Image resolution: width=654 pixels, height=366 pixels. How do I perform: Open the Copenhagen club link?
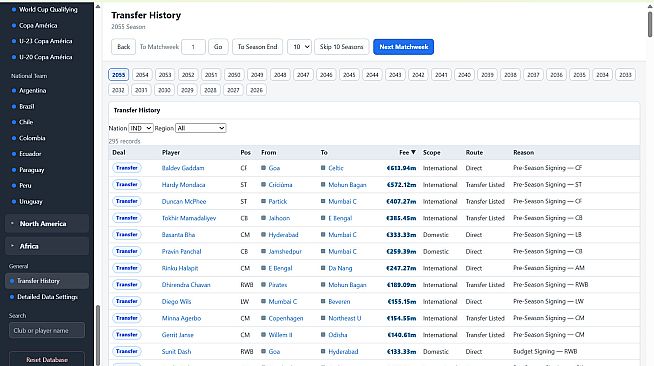click(286, 318)
